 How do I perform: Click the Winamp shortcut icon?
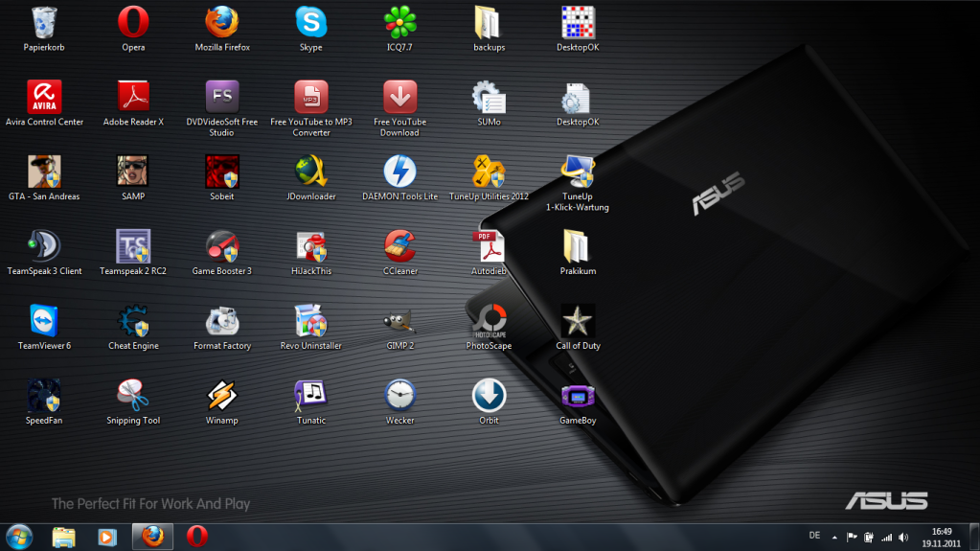click(221, 396)
